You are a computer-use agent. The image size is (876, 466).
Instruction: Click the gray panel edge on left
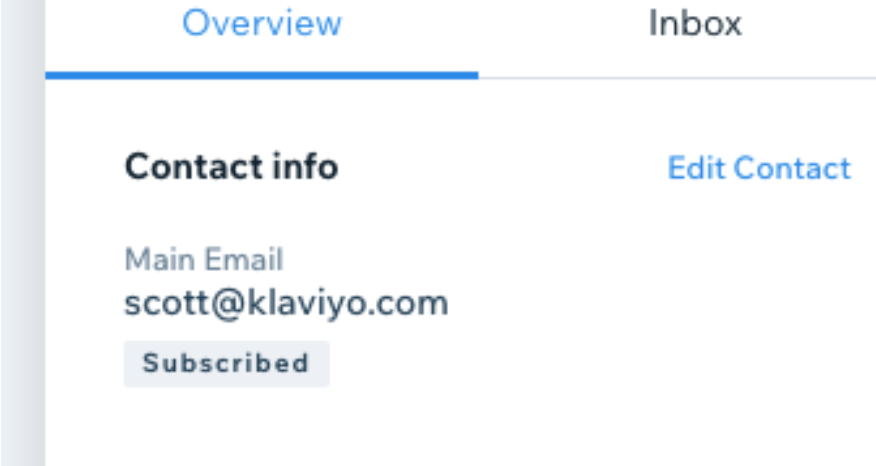23,233
